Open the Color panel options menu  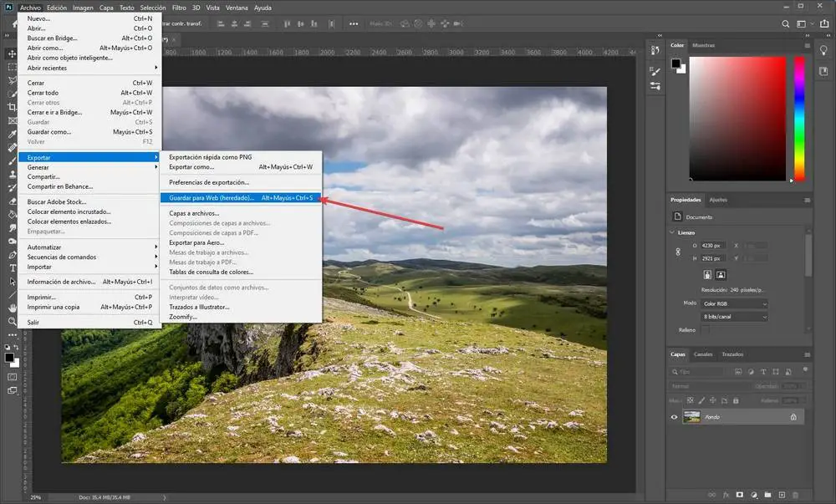point(808,45)
